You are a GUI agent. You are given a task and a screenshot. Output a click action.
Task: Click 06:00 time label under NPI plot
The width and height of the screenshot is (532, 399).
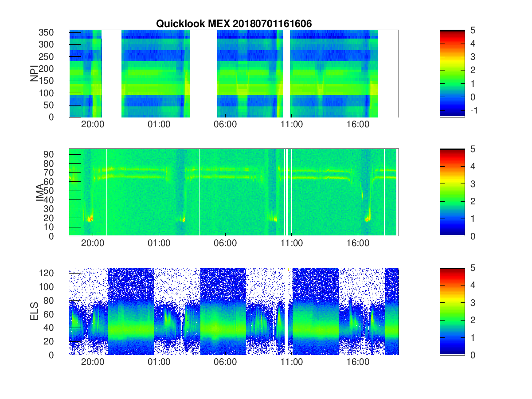click(x=225, y=125)
